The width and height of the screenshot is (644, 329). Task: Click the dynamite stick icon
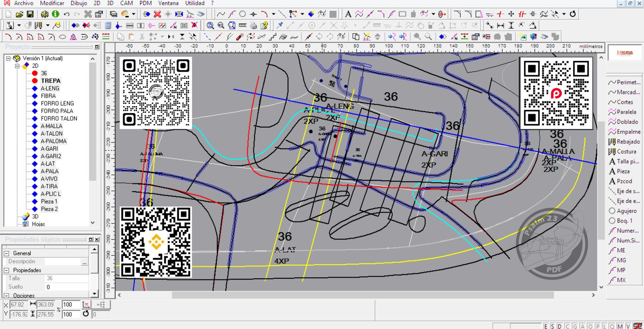(240, 37)
